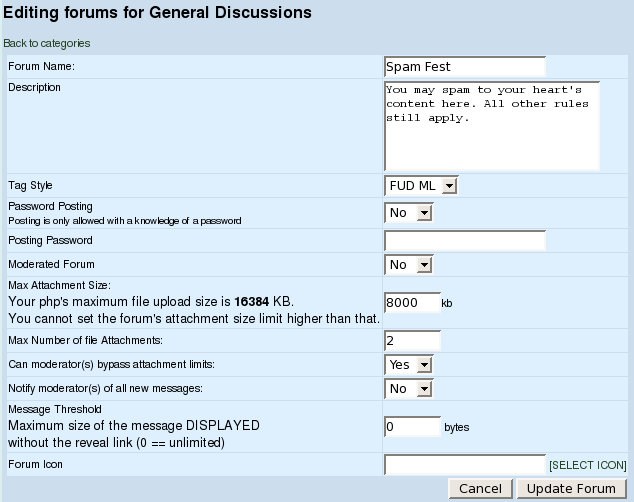Click the Back to categories link
The width and height of the screenshot is (634, 502).
pos(46,43)
